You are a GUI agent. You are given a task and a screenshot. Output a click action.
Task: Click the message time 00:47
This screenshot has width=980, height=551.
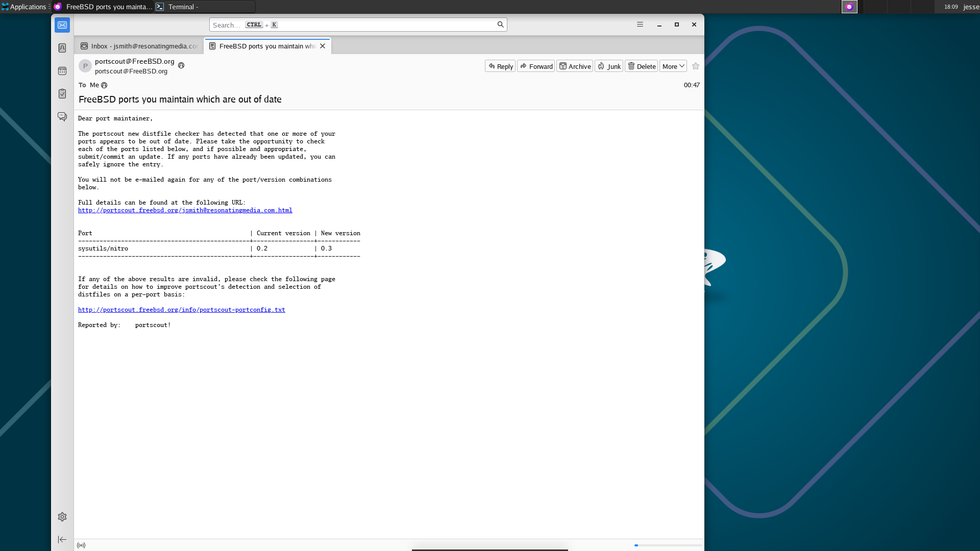[x=692, y=85]
